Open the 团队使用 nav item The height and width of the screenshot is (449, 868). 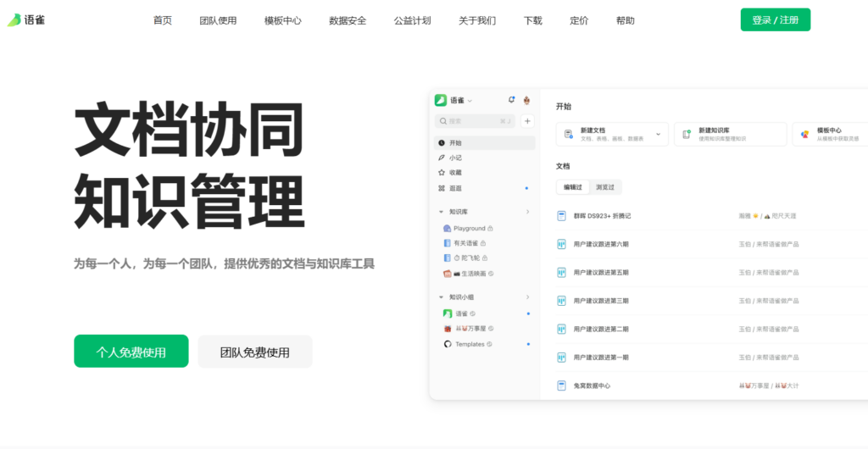[218, 20]
